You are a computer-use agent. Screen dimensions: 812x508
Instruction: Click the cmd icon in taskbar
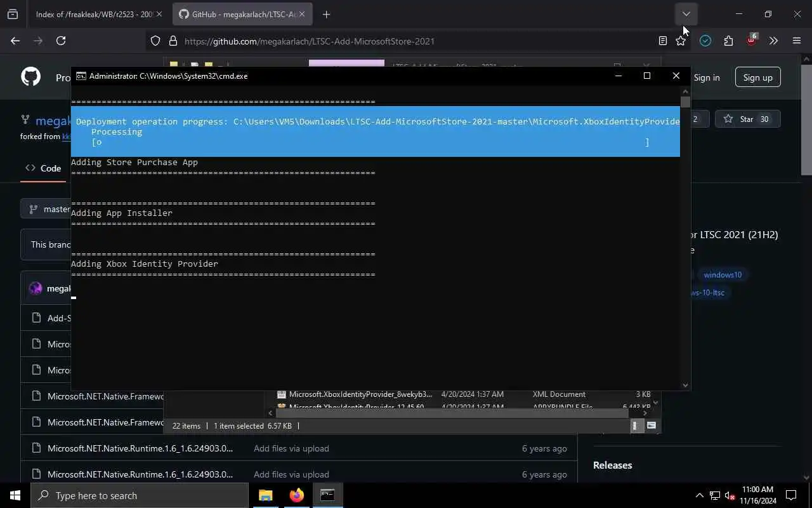[327, 495]
